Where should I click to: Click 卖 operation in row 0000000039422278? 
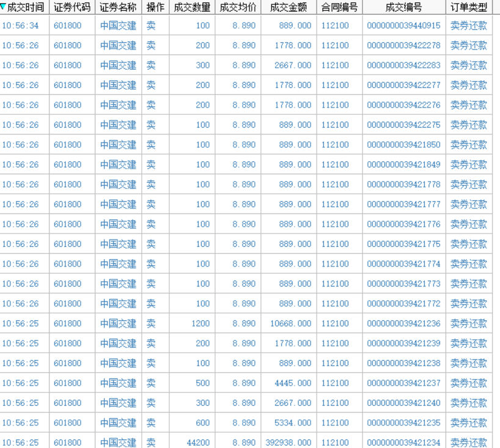pyautogui.click(x=151, y=45)
